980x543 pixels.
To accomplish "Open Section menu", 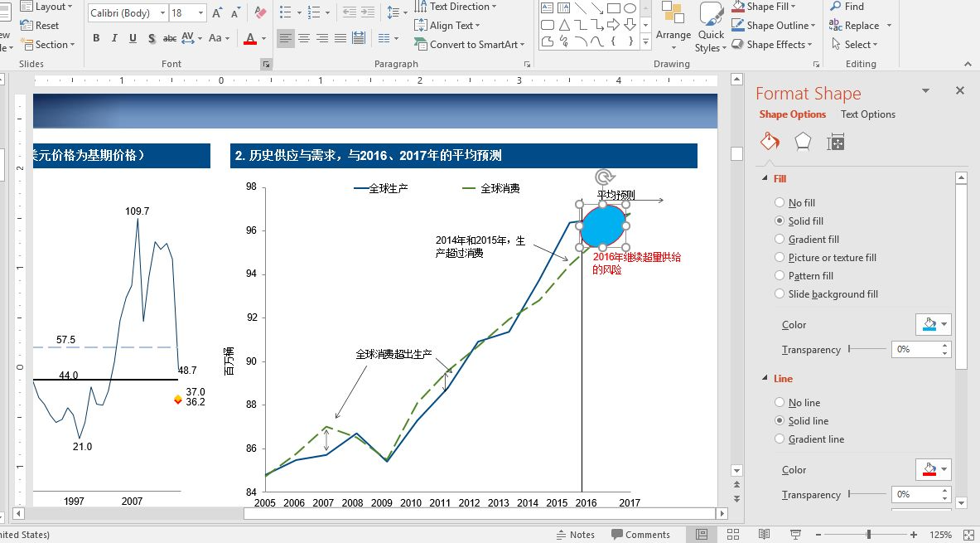I will click(x=47, y=45).
